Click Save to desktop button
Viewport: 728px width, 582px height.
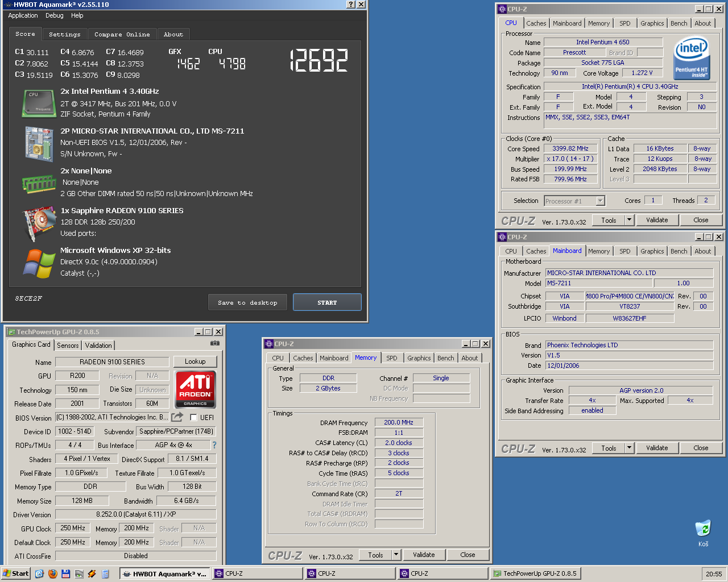[x=247, y=302]
